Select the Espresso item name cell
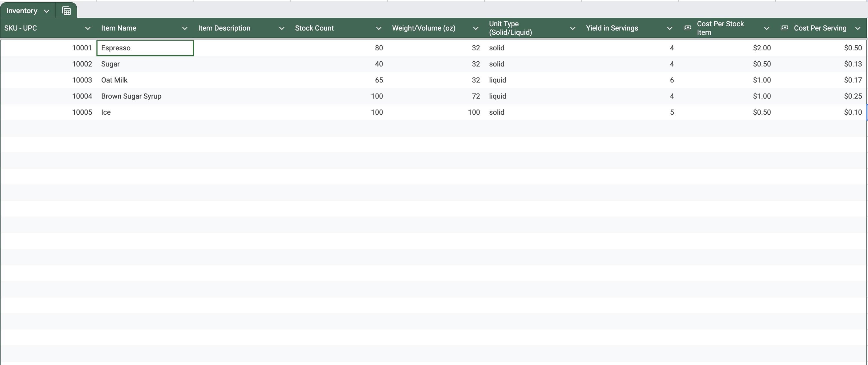Screen dimensions: 868x365 click(145, 48)
